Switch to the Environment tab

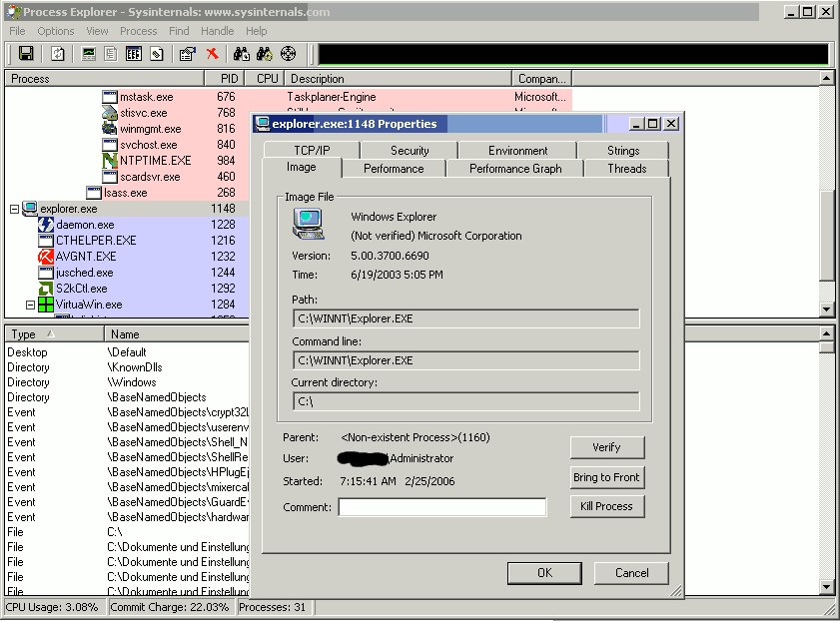click(518, 151)
